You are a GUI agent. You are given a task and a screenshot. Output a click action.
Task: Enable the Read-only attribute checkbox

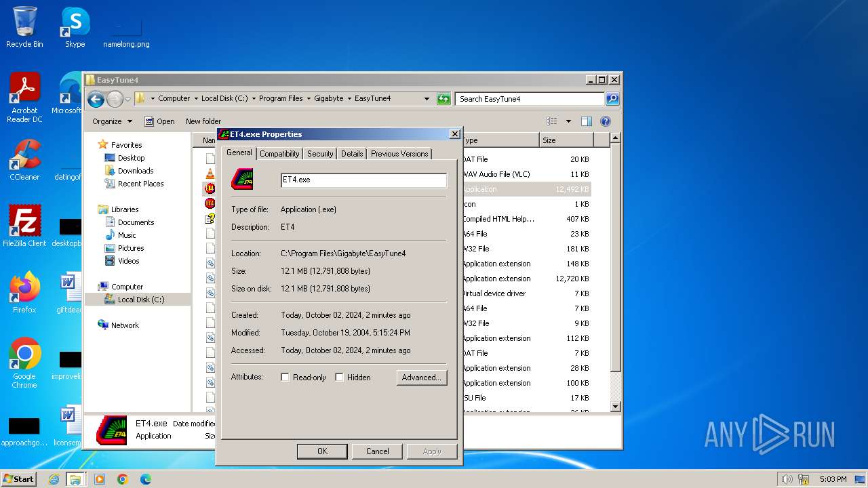tap(285, 378)
